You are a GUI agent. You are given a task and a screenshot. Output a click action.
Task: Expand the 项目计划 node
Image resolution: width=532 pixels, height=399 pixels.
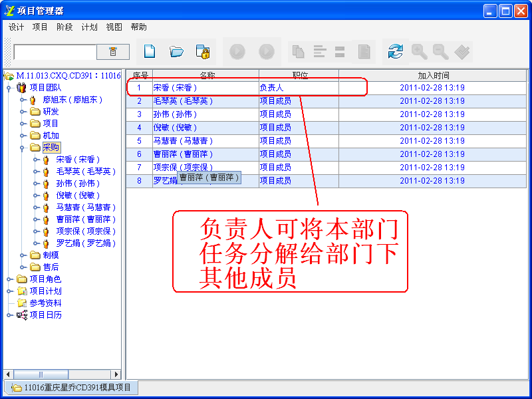pos(9,291)
